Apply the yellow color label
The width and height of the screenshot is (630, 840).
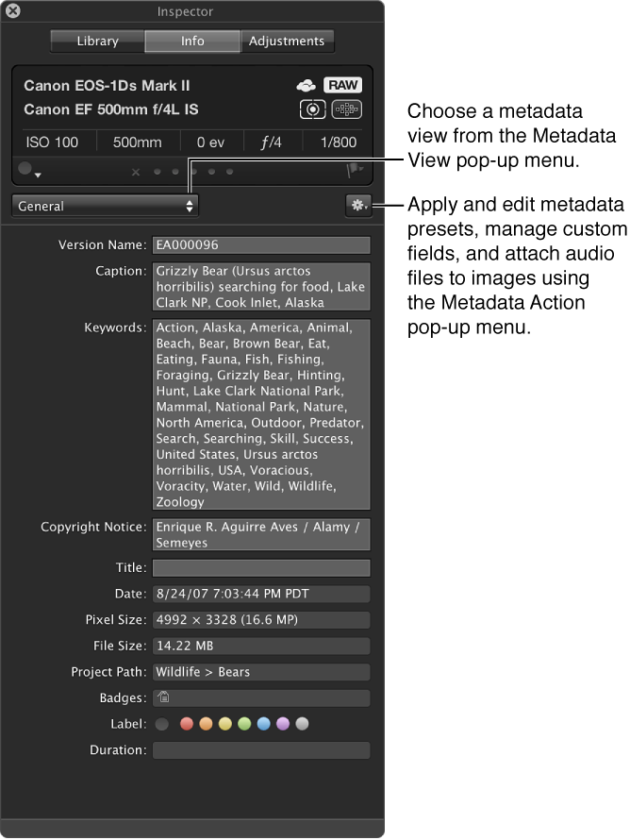click(x=224, y=724)
